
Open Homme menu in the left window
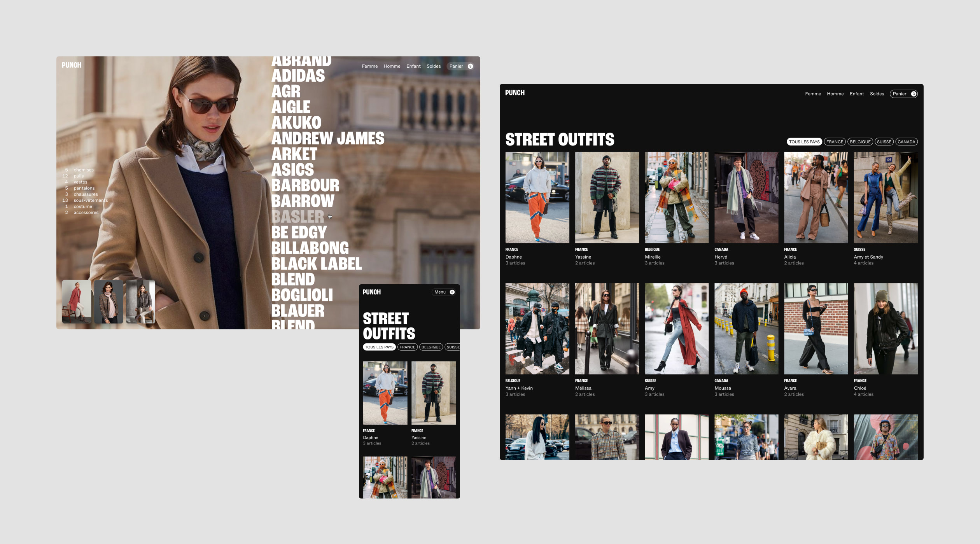[392, 66]
